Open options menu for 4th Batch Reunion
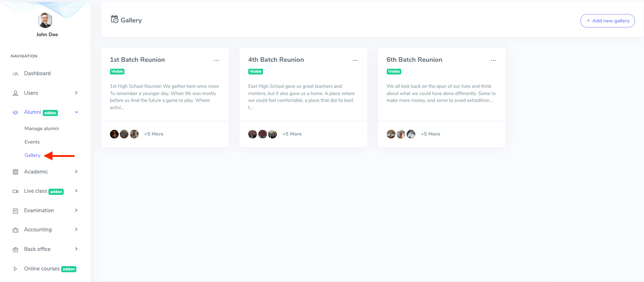Screen dimensions: 644x282 point(355,60)
